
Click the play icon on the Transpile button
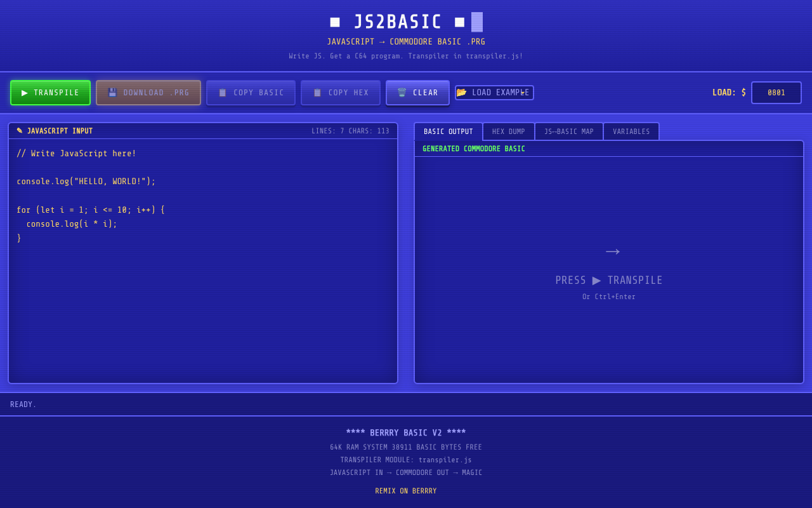click(x=25, y=93)
